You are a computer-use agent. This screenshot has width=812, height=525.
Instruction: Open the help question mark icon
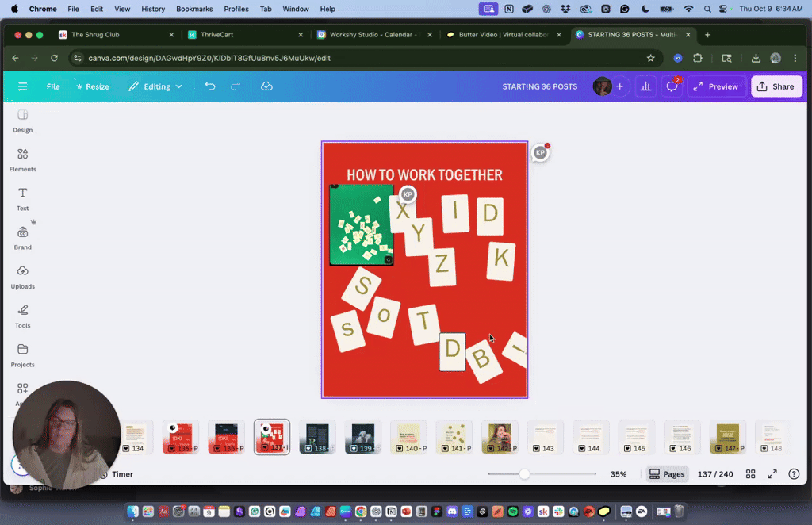point(793,473)
